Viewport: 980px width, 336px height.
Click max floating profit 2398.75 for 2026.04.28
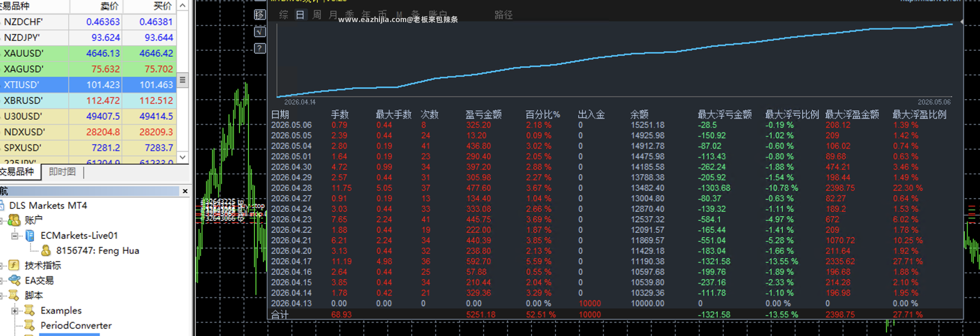(x=840, y=188)
